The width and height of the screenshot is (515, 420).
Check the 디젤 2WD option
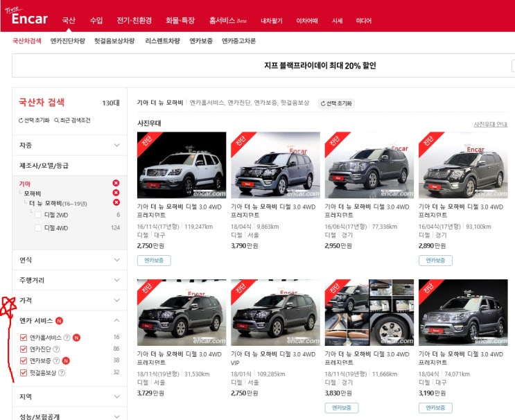38,215
